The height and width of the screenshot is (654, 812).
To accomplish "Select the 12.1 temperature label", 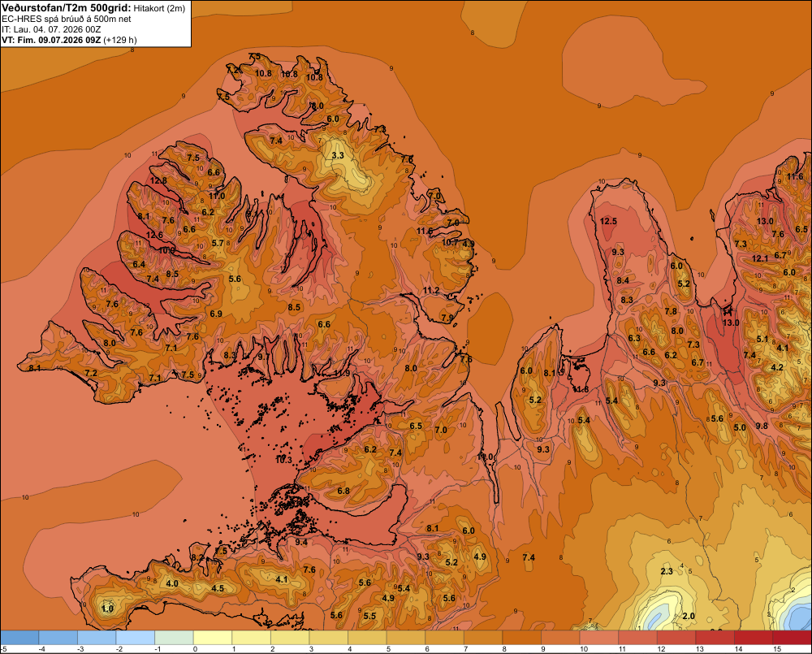I will [x=760, y=258].
